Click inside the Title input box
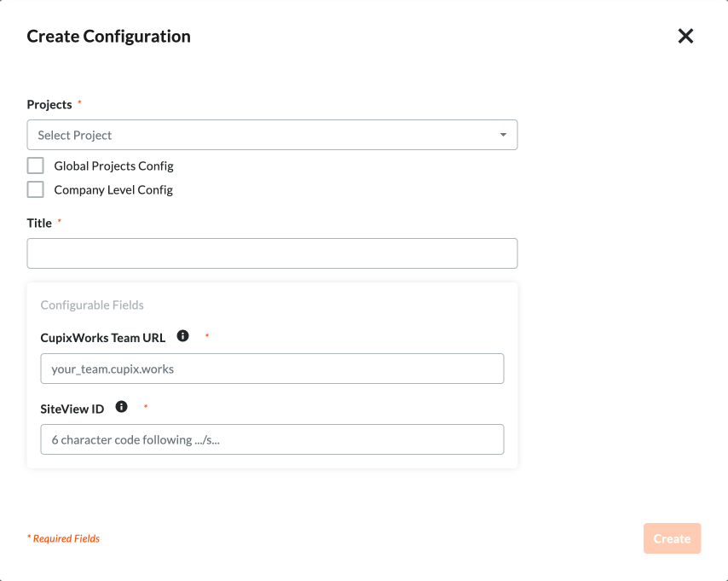 point(272,253)
